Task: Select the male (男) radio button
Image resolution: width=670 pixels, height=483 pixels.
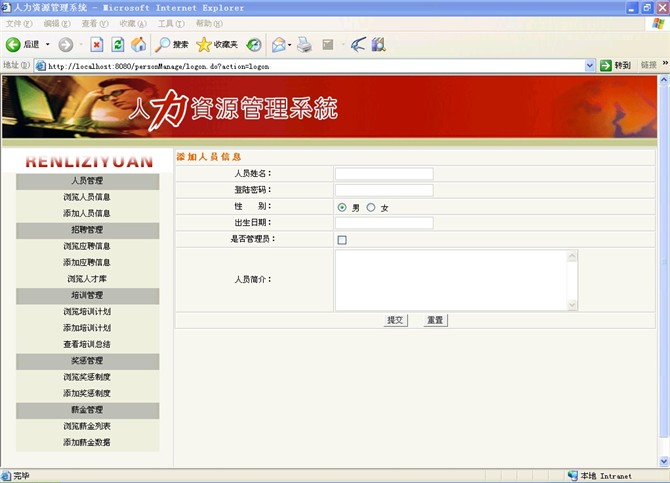Action: click(342, 207)
